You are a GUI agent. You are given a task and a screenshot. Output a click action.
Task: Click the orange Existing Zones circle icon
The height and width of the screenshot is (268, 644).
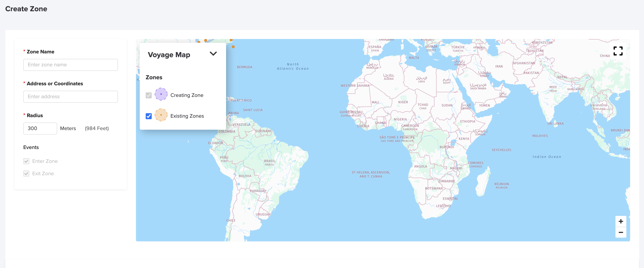pos(161,115)
